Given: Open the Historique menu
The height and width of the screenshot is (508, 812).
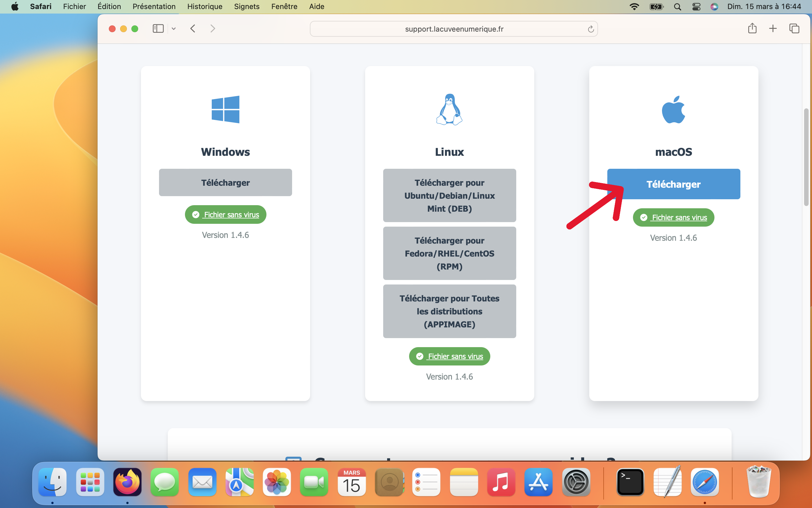Looking at the screenshot, I should pyautogui.click(x=205, y=6).
